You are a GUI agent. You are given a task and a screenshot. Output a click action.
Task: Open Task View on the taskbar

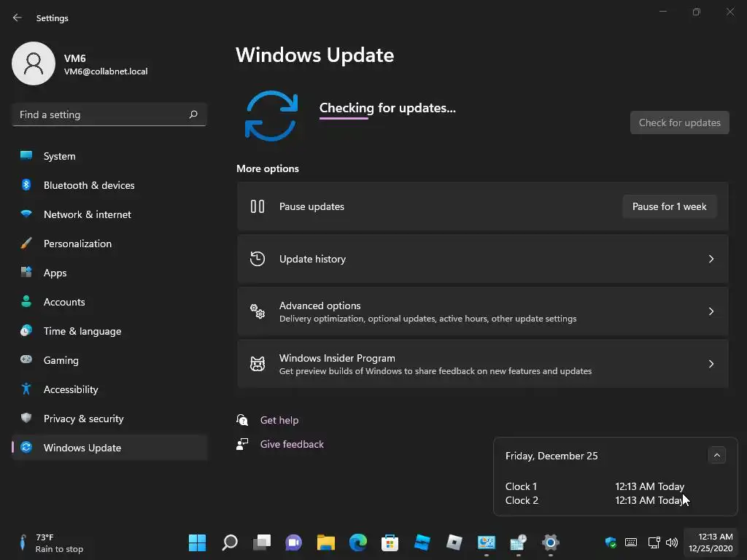click(262, 542)
